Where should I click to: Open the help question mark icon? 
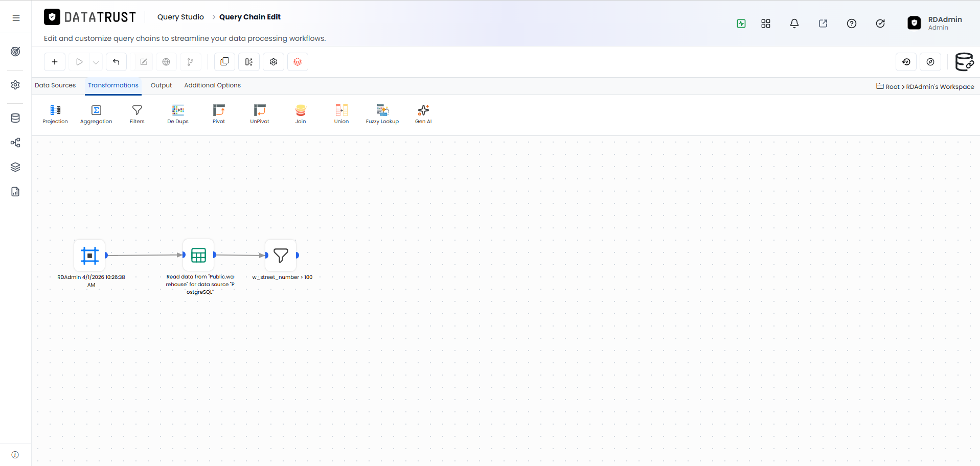pyautogui.click(x=852, y=24)
